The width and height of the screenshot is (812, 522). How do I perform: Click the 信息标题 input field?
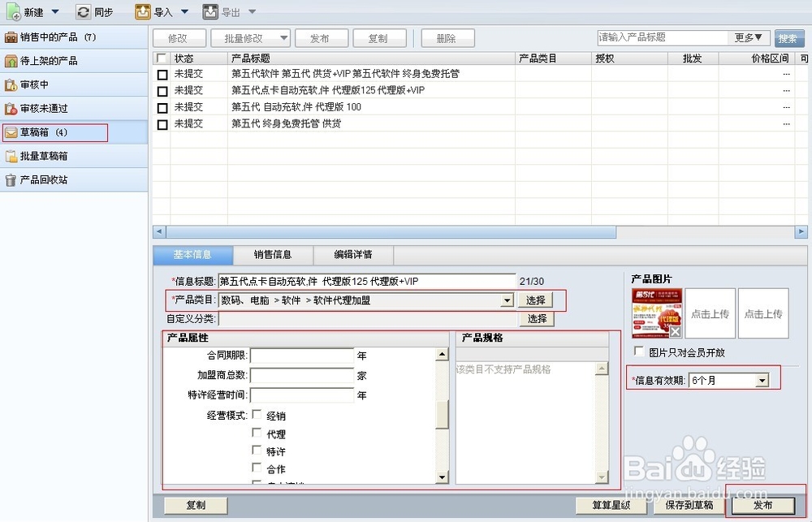pos(367,281)
